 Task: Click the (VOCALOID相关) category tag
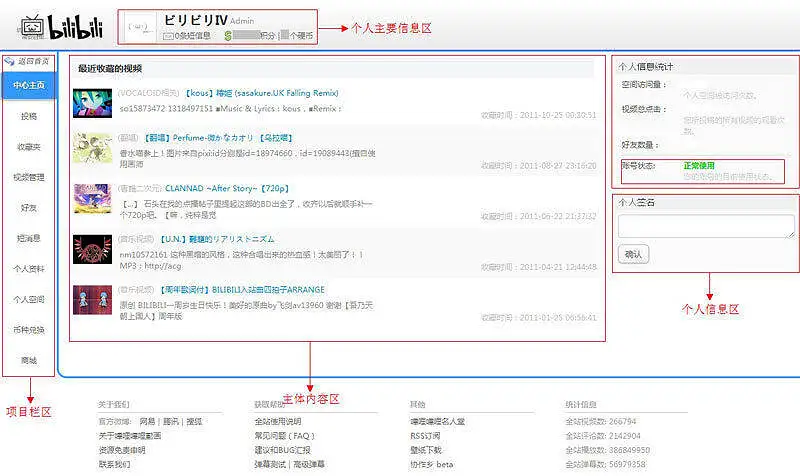148,93
